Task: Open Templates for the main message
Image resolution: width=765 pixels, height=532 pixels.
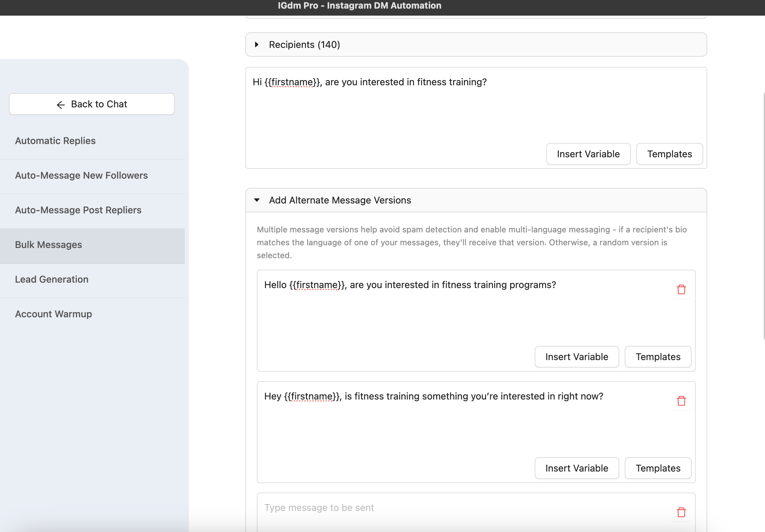Action: pyautogui.click(x=669, y=154)
